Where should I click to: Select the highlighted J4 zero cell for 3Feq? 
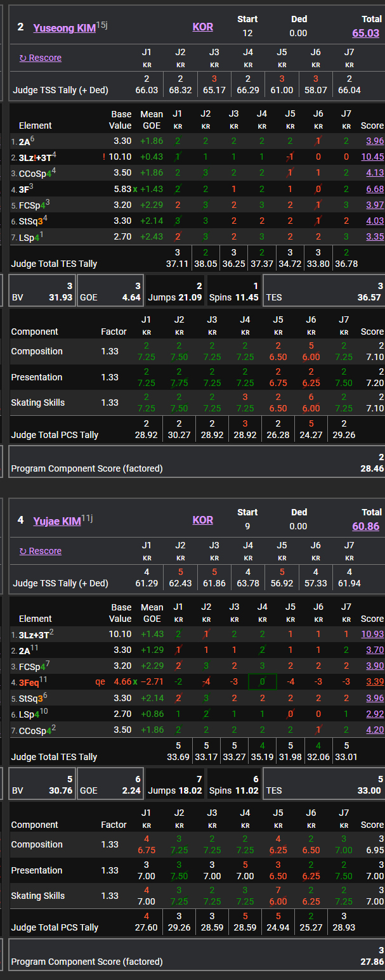262,682
